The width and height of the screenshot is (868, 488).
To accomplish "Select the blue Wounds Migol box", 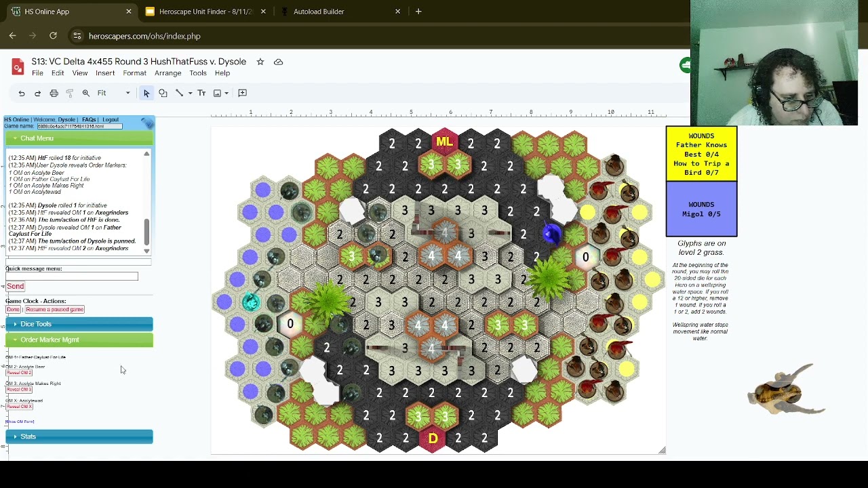I will 701,209.
